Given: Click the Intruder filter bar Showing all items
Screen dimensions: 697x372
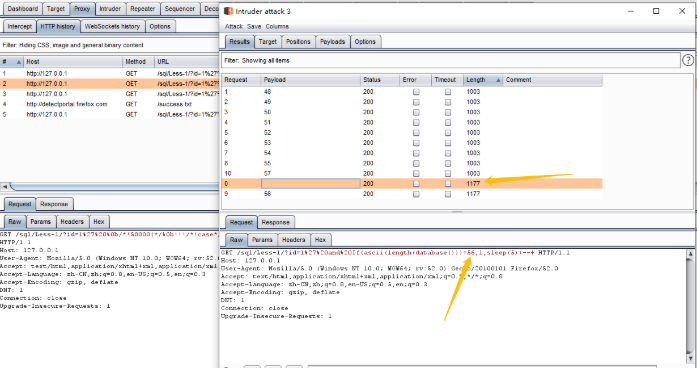Looking at the screenshot, I should [451, 60].
